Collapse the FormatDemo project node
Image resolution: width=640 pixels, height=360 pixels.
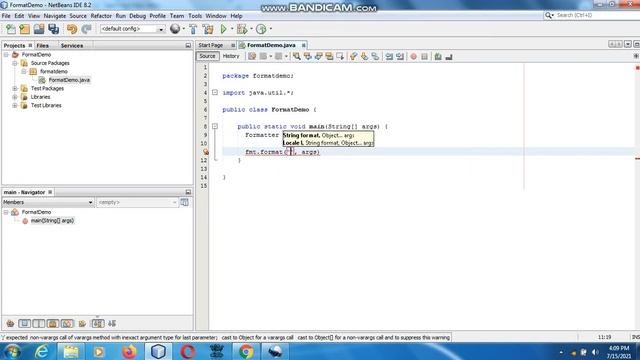coord(6,54)
